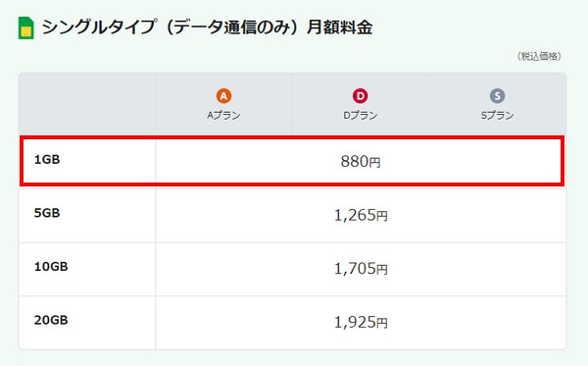The width and height of the screenshot is (588, 366).
Task: Select the Dプラン column header
Action: 361,104
